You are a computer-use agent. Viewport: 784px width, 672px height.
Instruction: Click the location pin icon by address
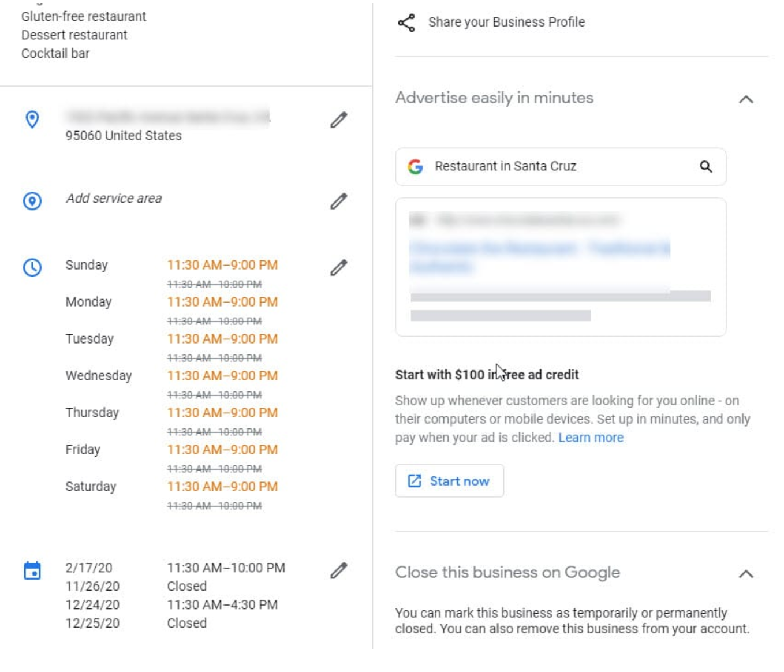click(32, 120)
